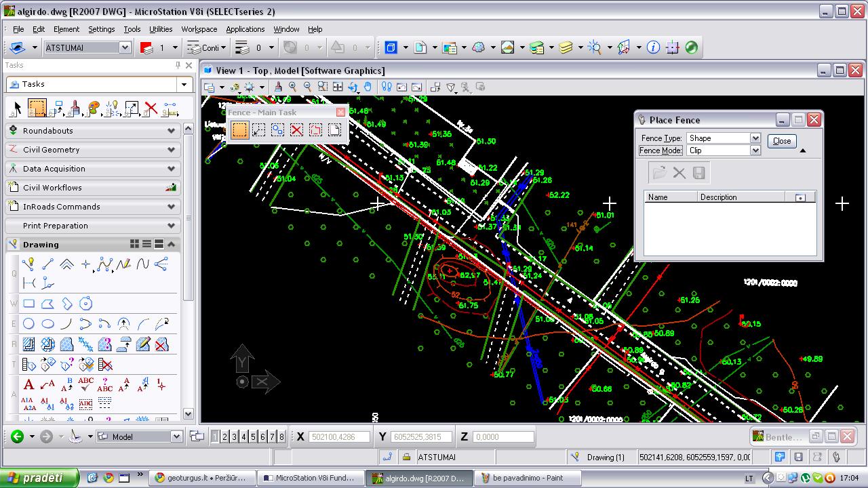Open the Utilities menu
Image resolution: width=868 pixels, height=488 pixels.
point(161,29)
